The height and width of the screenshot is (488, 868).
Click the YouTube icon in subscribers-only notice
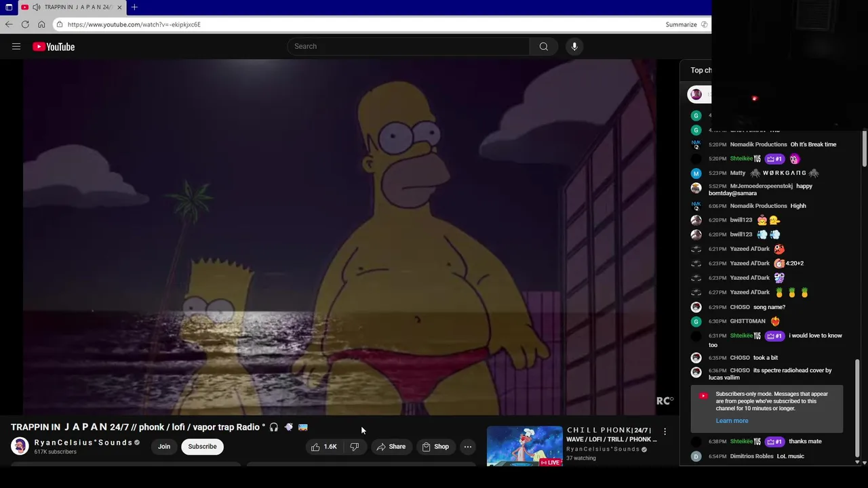(x=703, y=396)
